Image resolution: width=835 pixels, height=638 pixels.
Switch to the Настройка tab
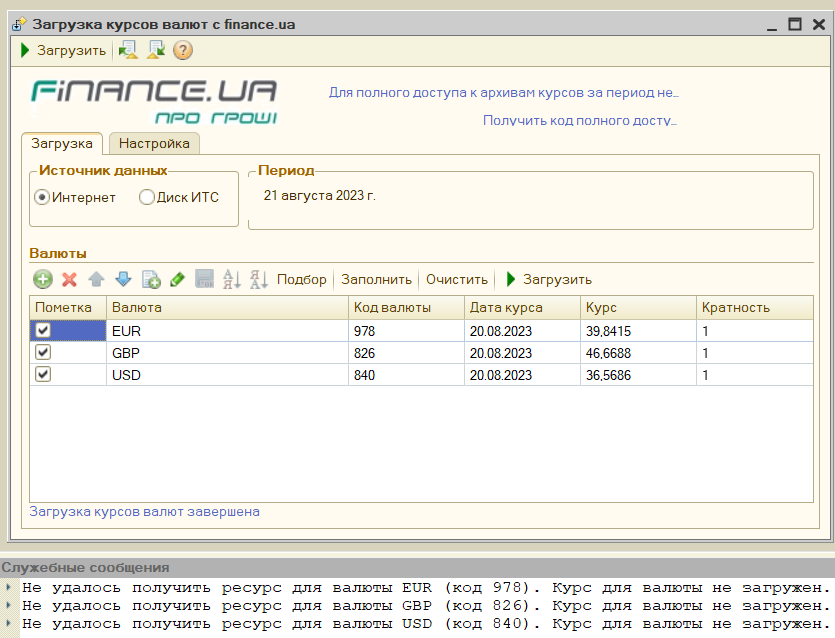tap(154, 144)
